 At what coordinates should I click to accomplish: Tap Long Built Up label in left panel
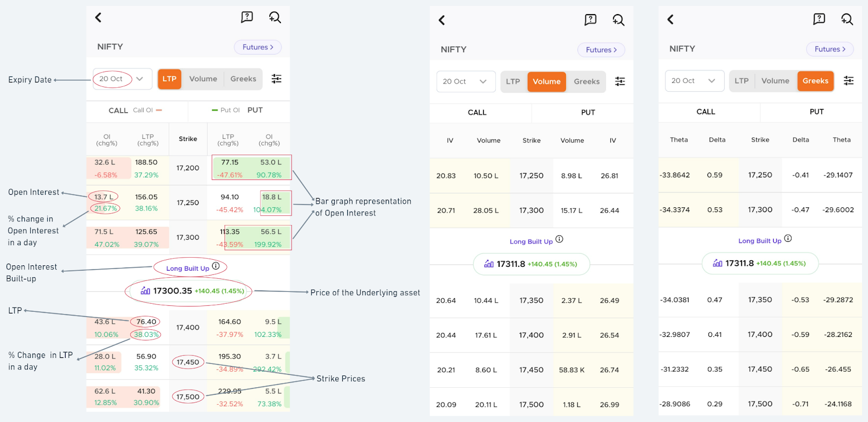point(188,268)
